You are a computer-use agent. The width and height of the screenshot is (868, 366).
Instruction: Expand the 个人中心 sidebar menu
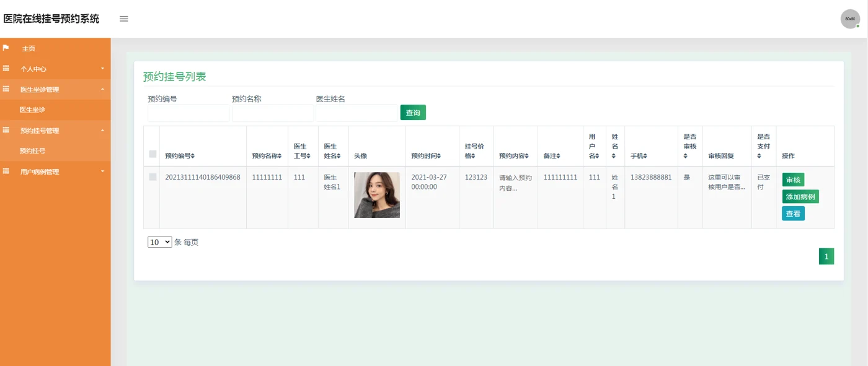point(55,69)
